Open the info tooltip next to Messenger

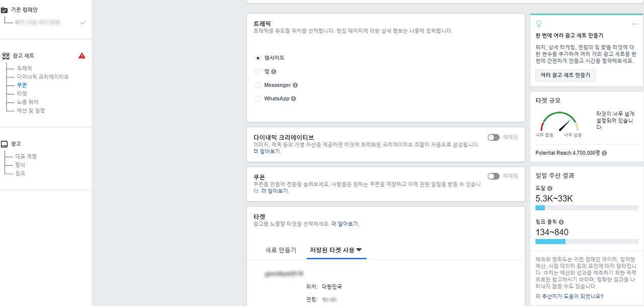coord(296,85)
